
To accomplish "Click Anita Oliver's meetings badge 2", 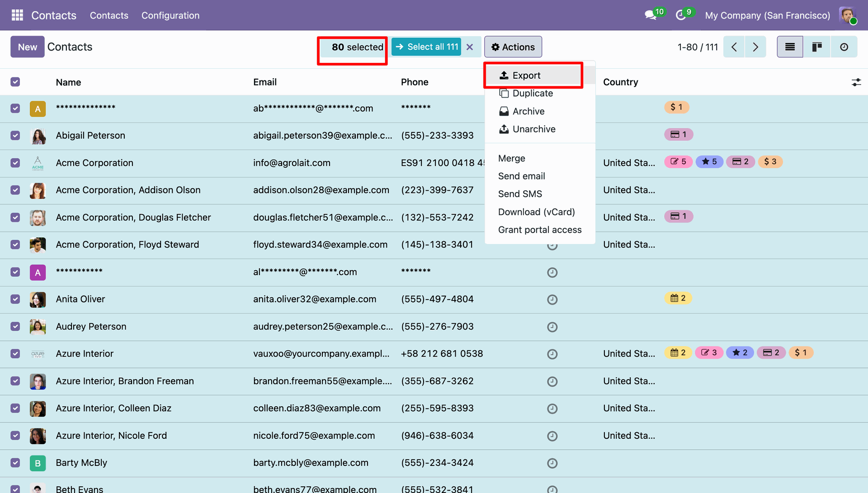I will (x=678, y=298).
